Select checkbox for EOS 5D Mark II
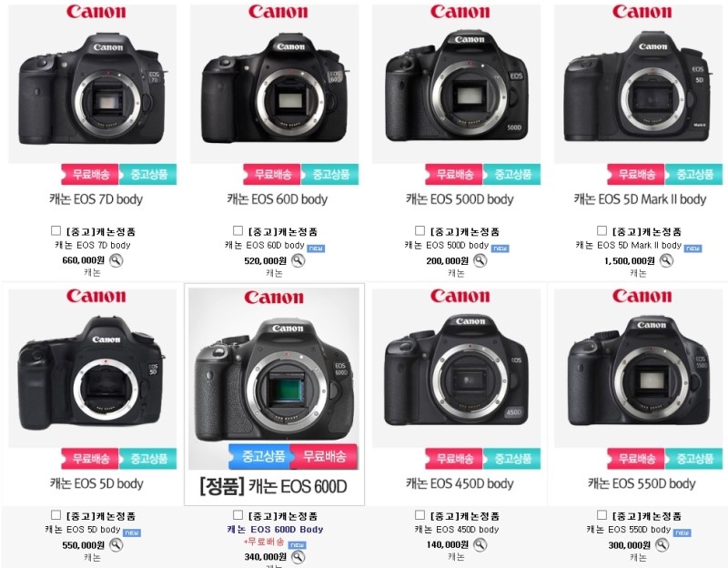This screenshot has height=568, width=728. point(602,230)
